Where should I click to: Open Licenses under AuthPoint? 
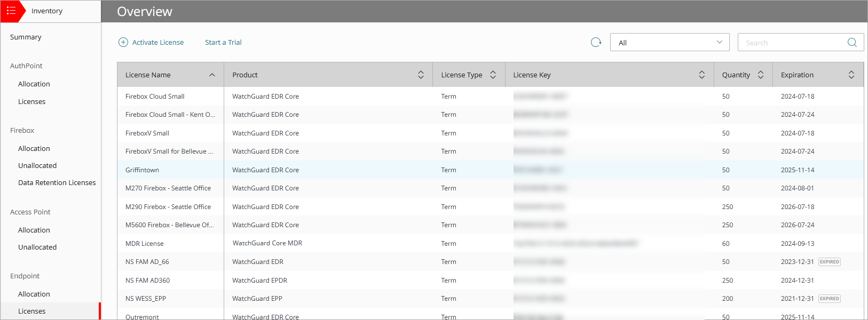pyautogui.click(x=31, y=101)
